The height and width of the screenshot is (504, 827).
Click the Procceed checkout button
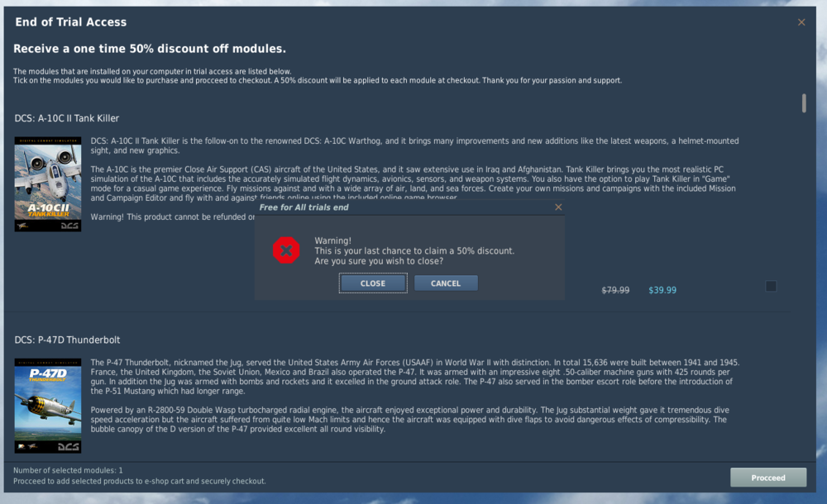pyautogui.click(x=768, y=478)
